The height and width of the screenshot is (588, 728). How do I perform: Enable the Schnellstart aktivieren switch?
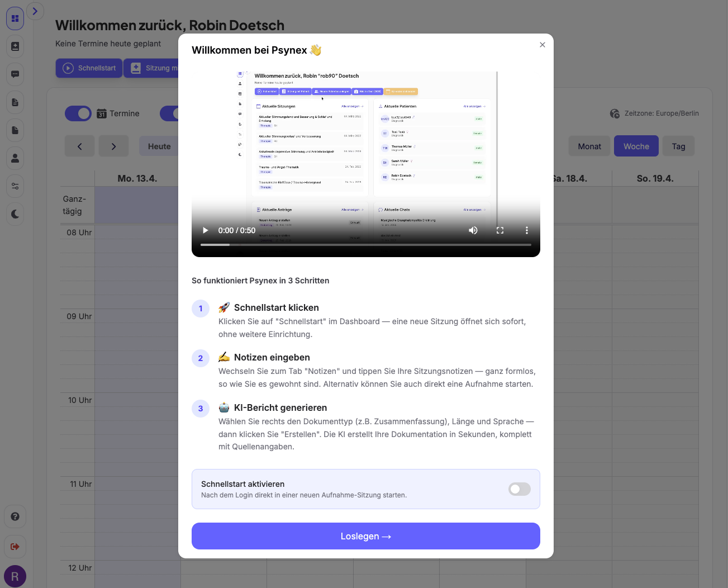tap(519, 489)
